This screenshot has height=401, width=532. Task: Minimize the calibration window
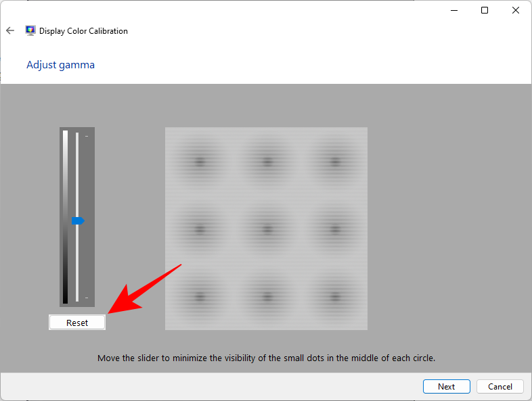pyautogui.click(x=454, y=11)
